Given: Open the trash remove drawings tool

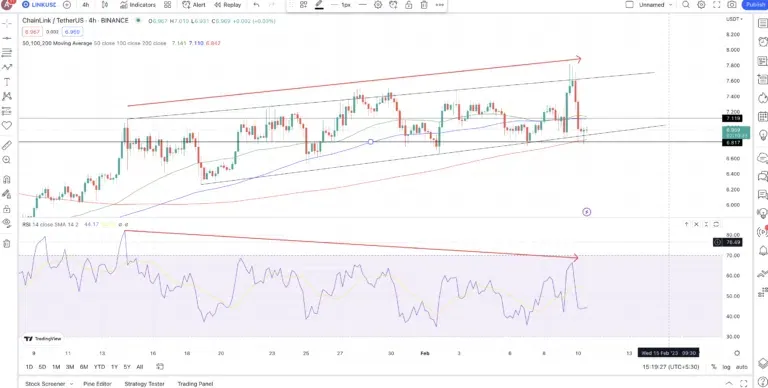Looking at the screenshot, I should (7, 243).
